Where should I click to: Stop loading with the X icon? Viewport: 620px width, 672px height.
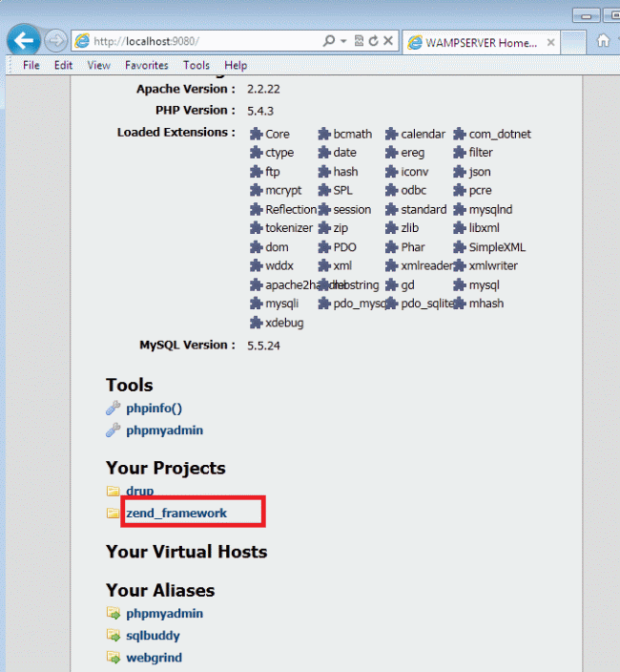click(388, 41)
